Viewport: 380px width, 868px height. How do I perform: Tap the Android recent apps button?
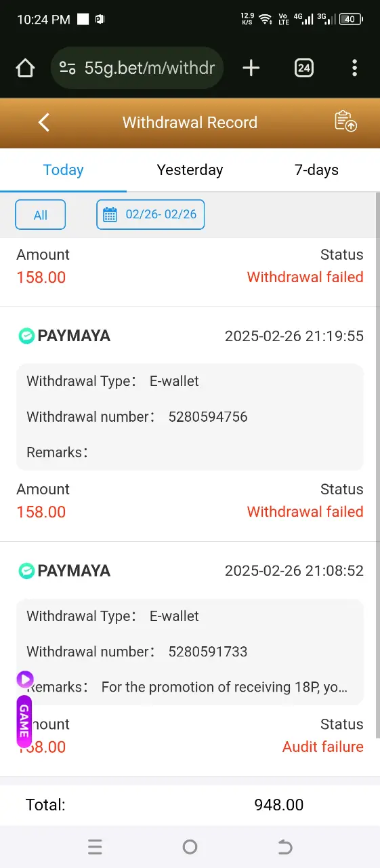click(x=95, y=847)
